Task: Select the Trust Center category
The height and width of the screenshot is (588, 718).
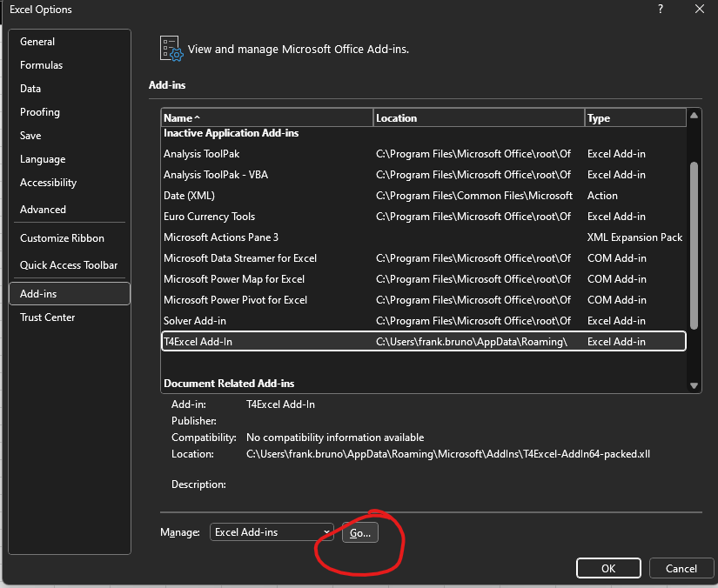Action: coord(48,317)
